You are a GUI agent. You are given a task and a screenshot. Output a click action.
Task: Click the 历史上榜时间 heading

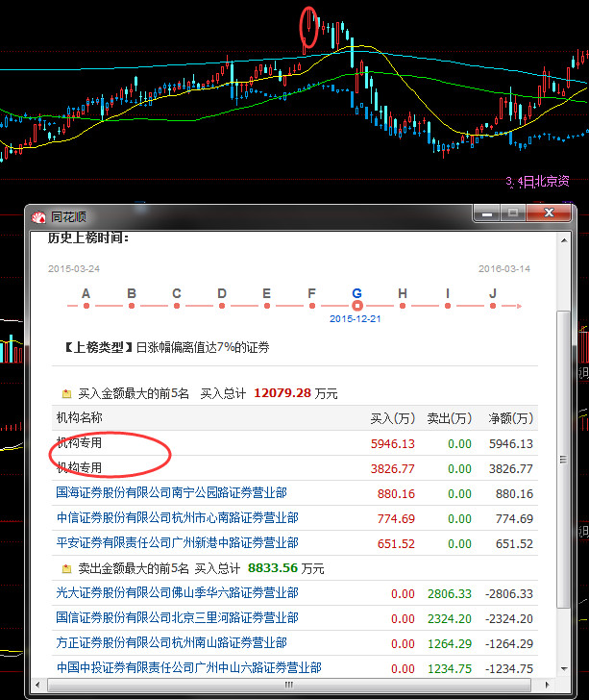[x=88, y=237]
